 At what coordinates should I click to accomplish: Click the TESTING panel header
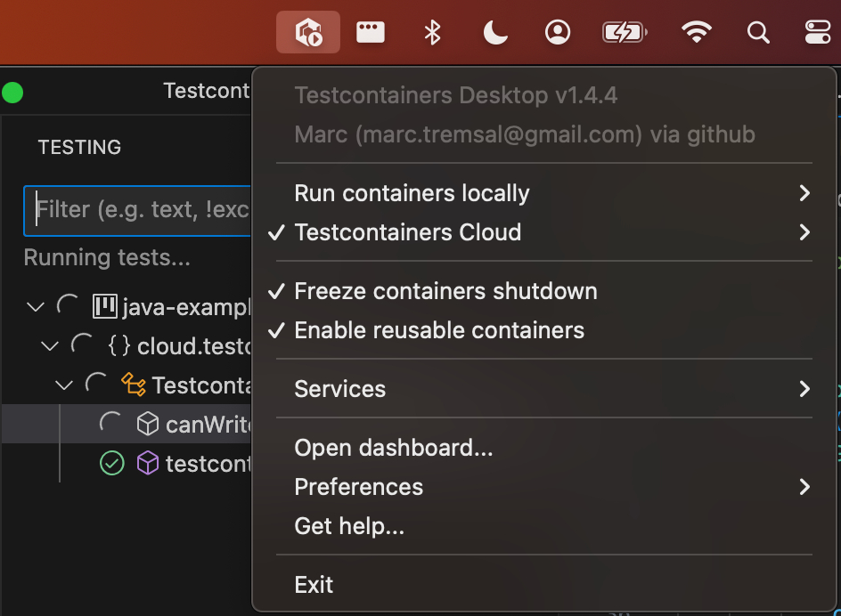(79, 147)
